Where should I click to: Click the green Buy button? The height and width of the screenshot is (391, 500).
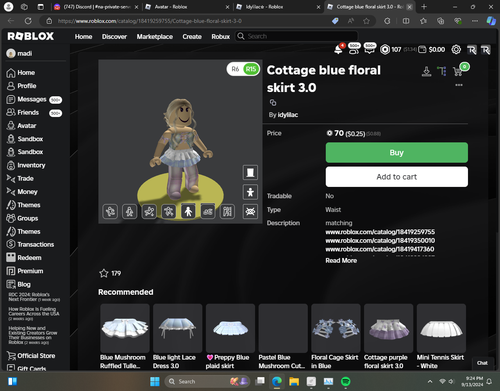pyautogui.click(x=397, y=153)
